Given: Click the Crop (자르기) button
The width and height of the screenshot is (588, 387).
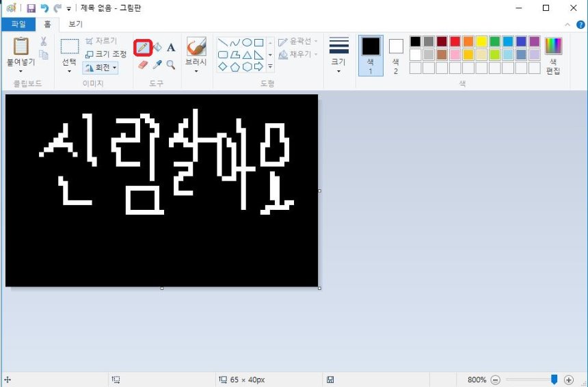Looking at the screenshot, I should (101, 41).
